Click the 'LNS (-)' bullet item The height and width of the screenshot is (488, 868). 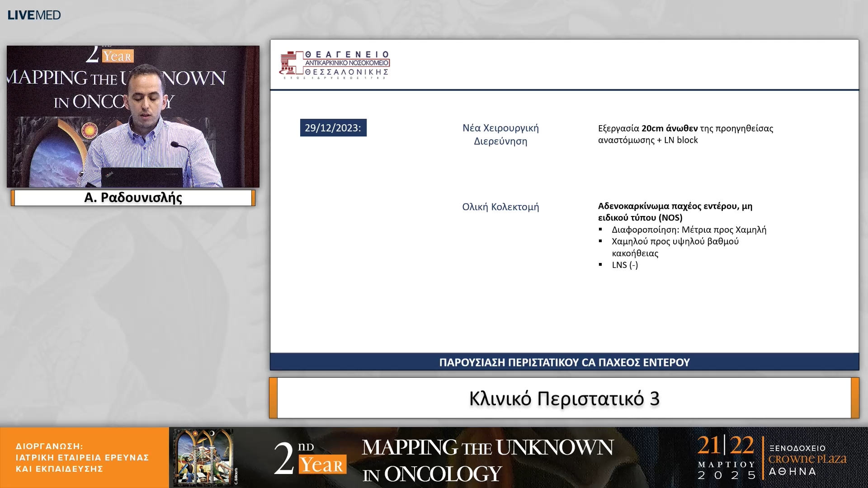[x=625, y=265]
